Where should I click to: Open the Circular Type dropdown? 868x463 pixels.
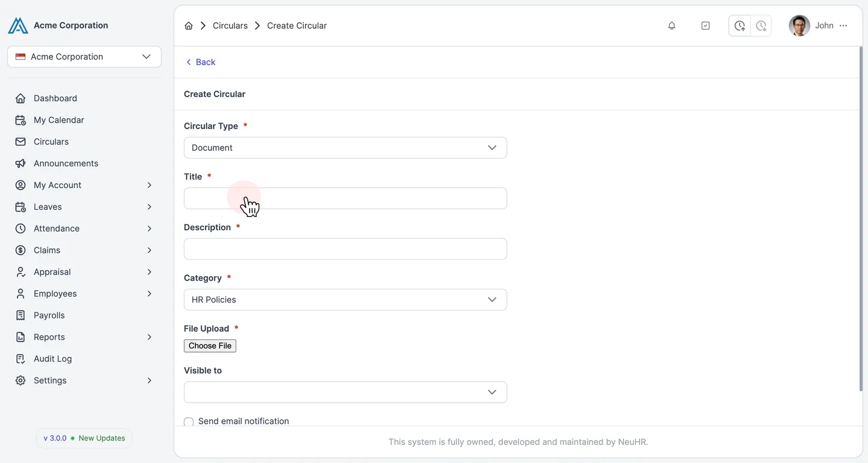click(x=345, y=148)
